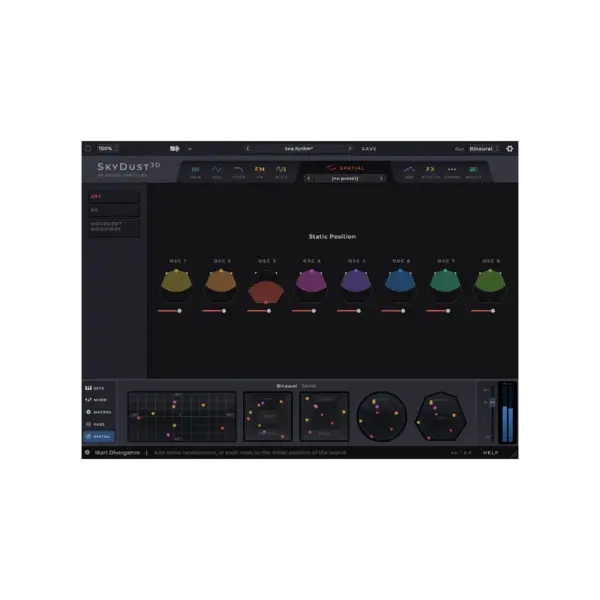Open the OSC sine wave icon
Viewport: 600px width, 600px height.
pyautogui.click(x=217, y=172)
